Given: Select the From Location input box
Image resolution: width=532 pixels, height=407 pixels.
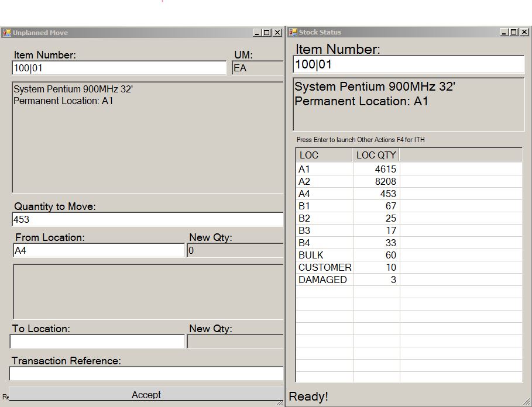Looking at the screenshot, I should pos(98,251).
